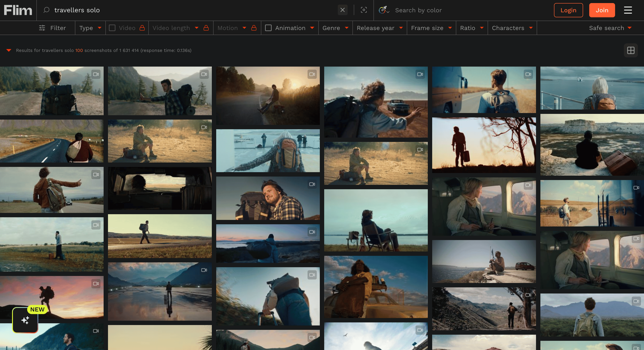Click the color picker eyedropper icon

click(383, 10)
